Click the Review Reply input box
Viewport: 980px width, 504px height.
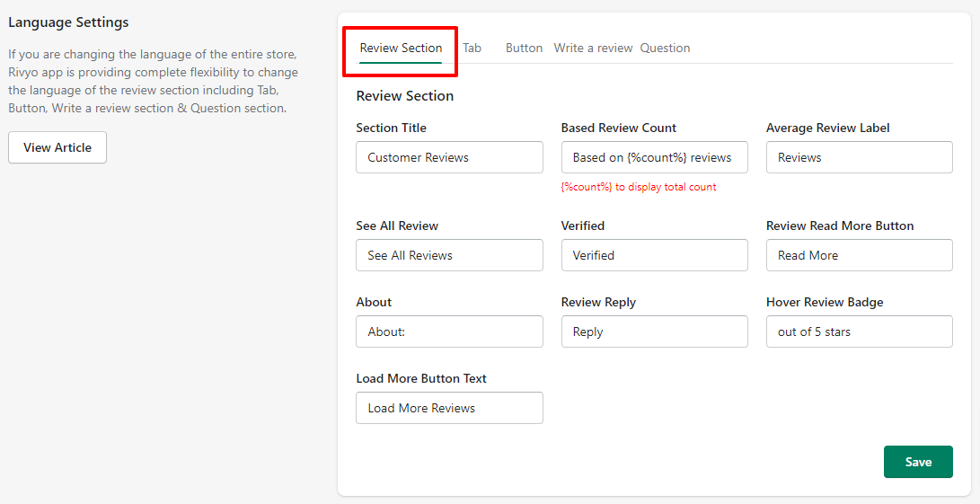tap(654, 332)
